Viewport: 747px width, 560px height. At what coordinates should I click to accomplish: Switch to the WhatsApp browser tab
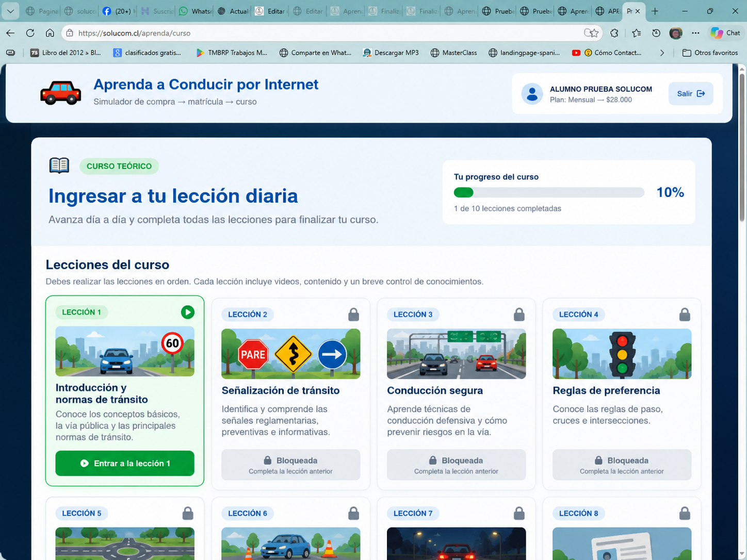point(195,11)
